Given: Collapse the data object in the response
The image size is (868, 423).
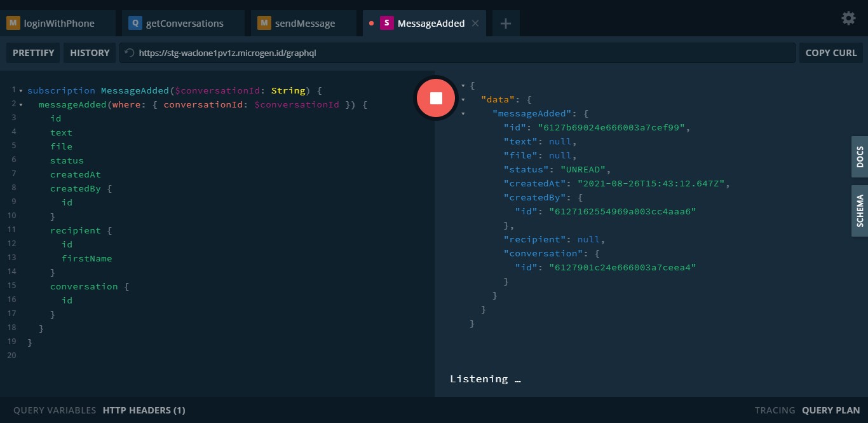Looking at the screenshot, I should tap(462, 99).
